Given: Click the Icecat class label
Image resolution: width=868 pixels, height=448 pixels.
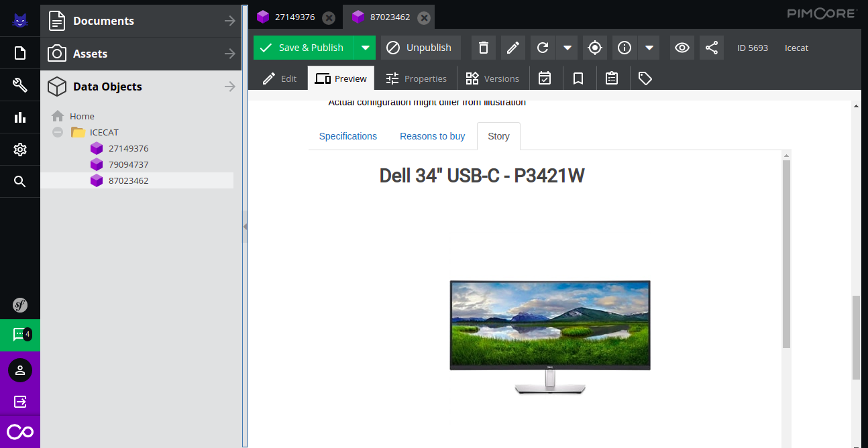Looking at the screenshot, I should click(x=797, y=48).
